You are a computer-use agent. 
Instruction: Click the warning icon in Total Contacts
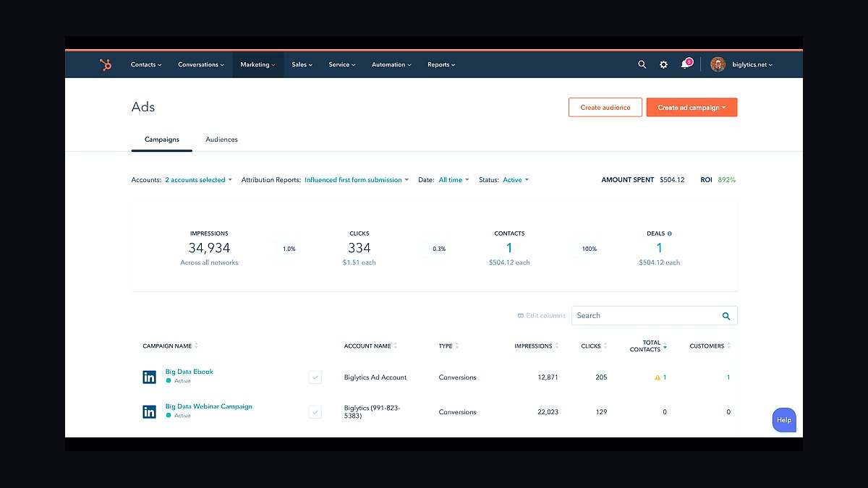(x=658, y=377)
